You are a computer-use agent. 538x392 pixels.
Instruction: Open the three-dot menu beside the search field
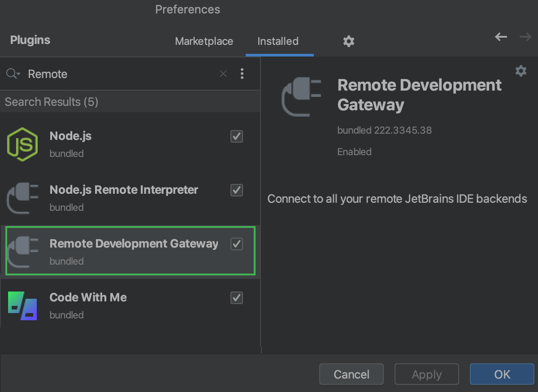(243, 74)
